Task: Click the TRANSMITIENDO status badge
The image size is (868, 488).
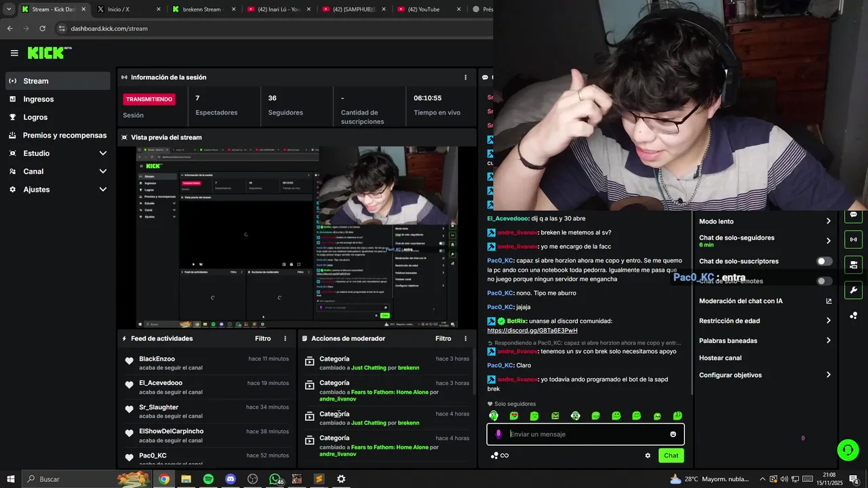Action: [x=149, y=99]
